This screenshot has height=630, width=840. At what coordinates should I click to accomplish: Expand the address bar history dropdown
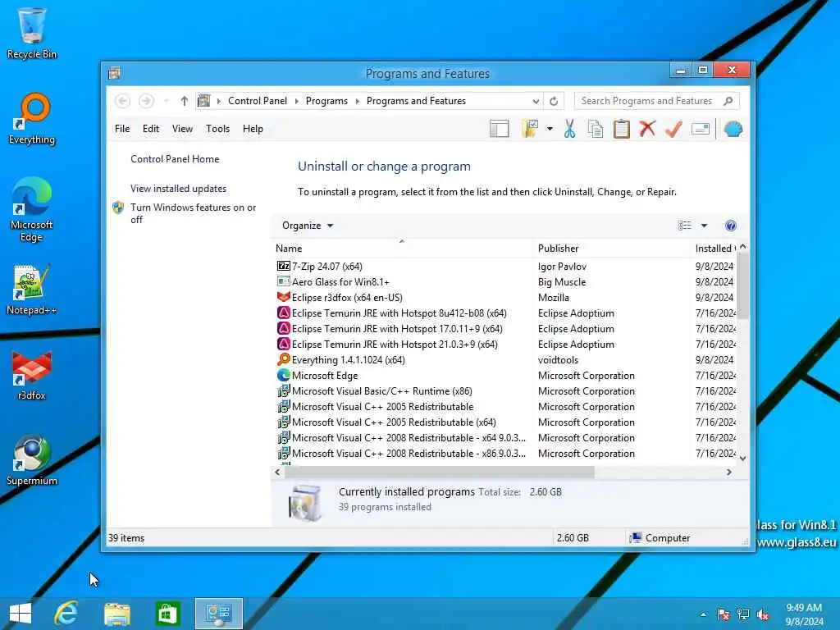click(535, 101)
